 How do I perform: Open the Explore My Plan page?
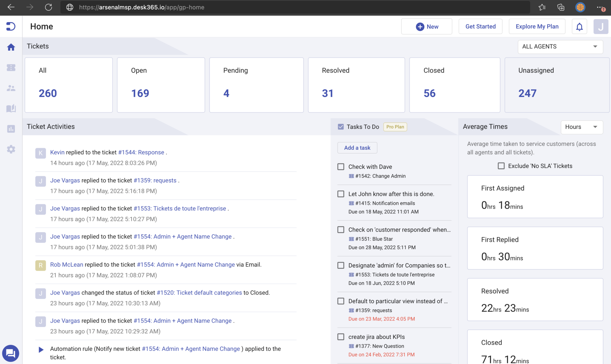537,26
